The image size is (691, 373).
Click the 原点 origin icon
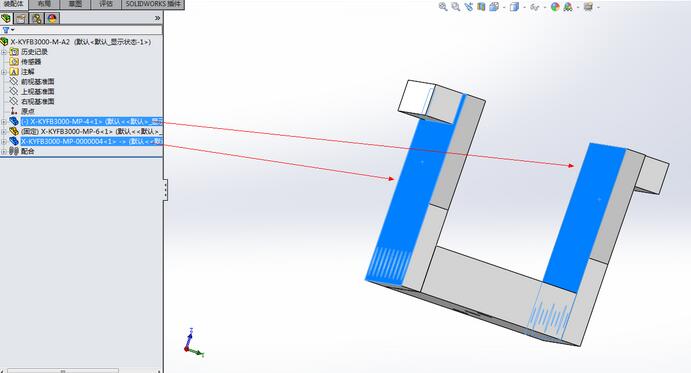14,112
